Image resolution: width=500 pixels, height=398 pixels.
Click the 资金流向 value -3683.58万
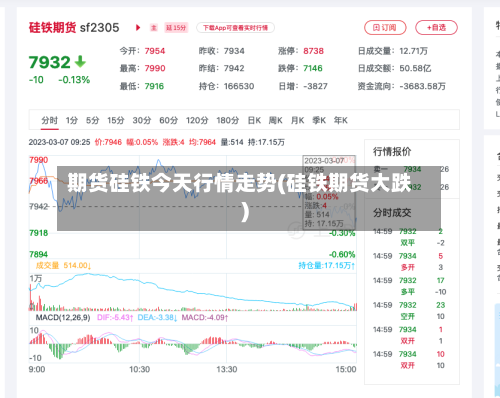[423, 86]
